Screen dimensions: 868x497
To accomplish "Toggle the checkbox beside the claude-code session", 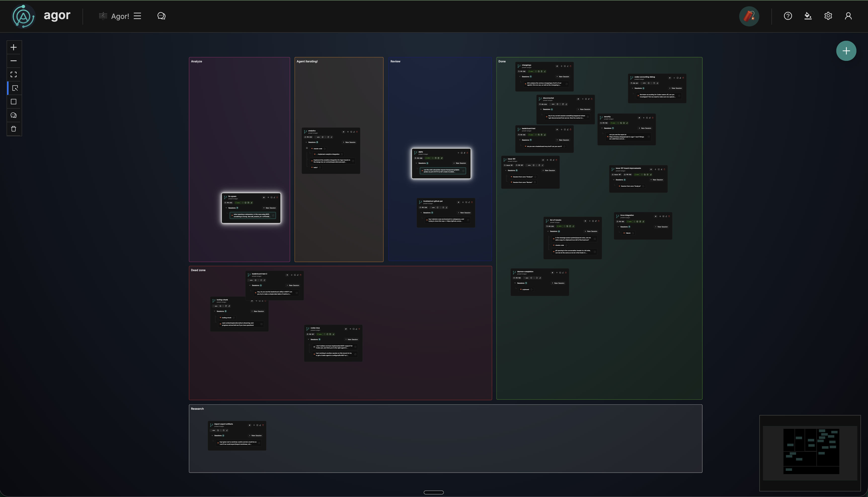I will 307,148.
